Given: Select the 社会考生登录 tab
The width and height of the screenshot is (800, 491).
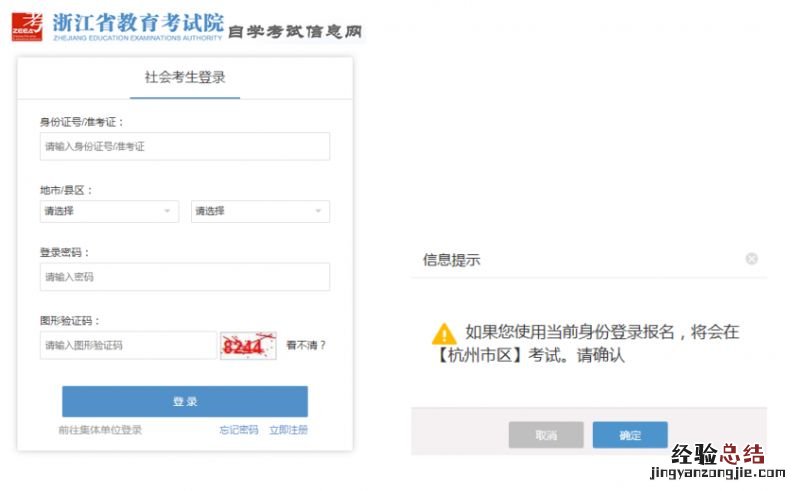Looking at the screenshot, I should point(185,77).
